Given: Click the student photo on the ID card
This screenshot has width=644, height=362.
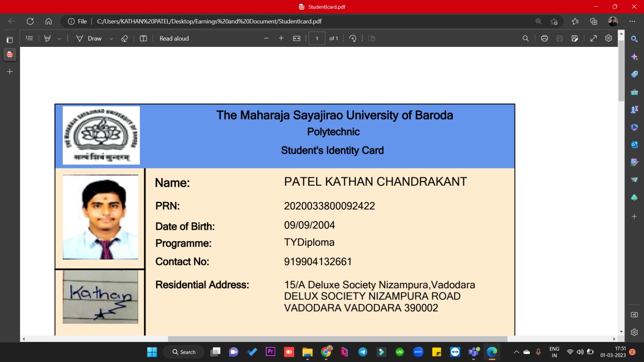Looking at the screenshot, I should (x=100, y=217).
